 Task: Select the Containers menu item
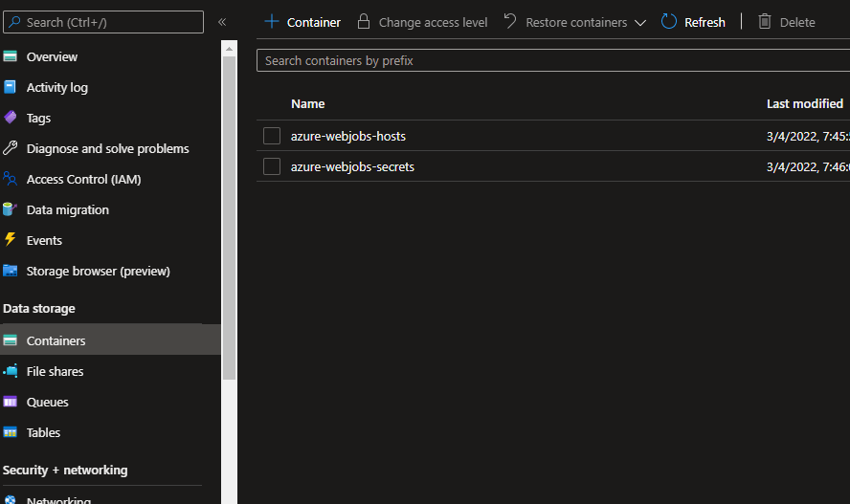pos(110,340)
